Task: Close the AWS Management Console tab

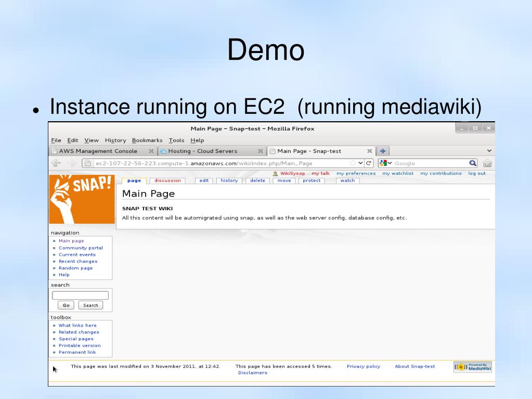Action: click(x=151, y=151)
